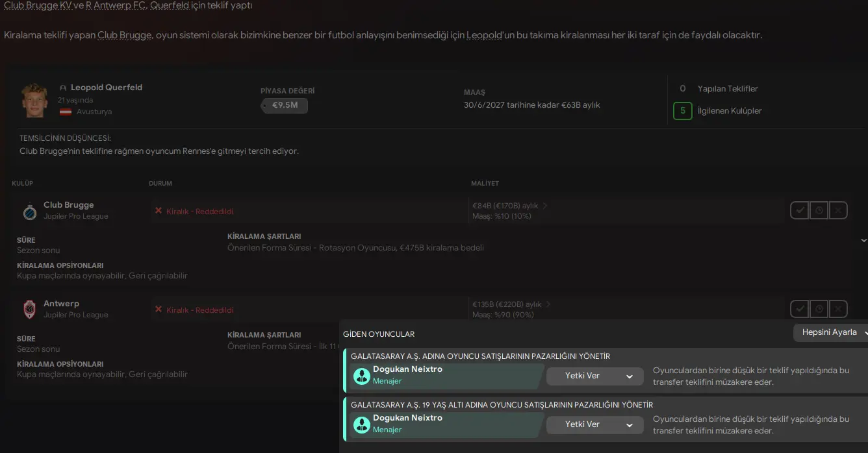Click the GİDEN OYUNCULAR heading

(379, 334)
